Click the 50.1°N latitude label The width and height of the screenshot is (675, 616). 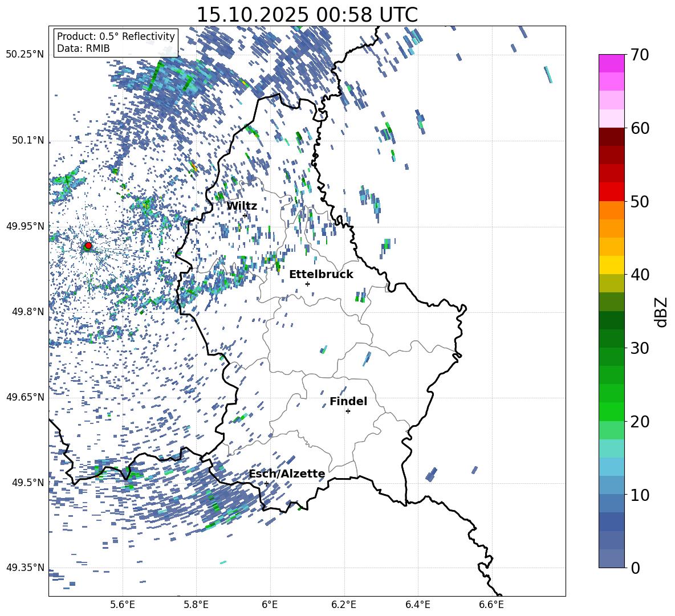pos(28,141)
